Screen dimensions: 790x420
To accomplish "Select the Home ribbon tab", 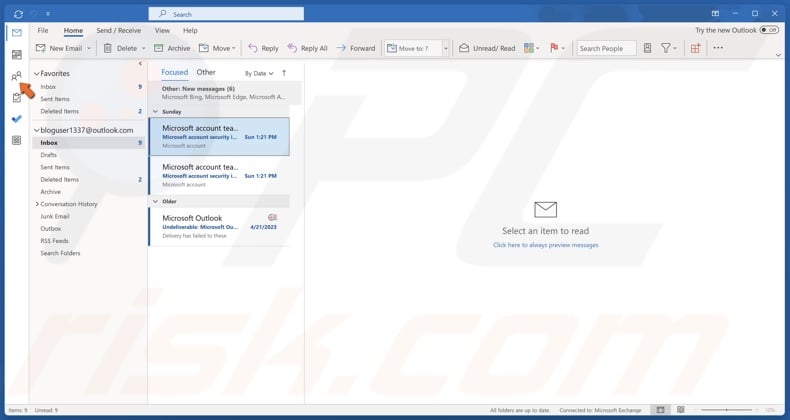I will [73, 31].
